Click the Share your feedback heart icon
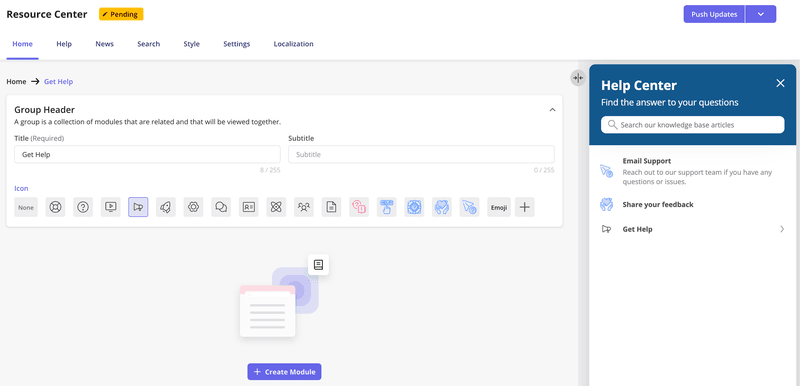Viewport: 800px width, 386px height. (606, 204)
